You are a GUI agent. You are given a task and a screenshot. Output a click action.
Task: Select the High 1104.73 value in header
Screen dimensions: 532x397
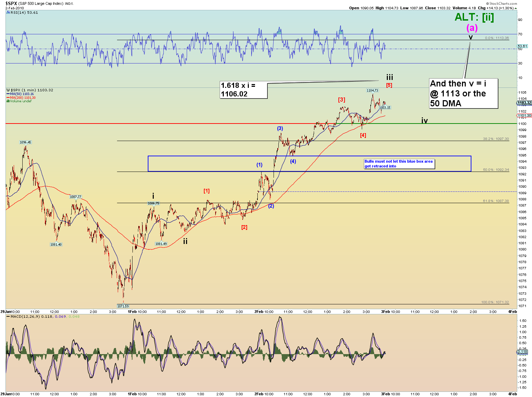coord(386,8)
